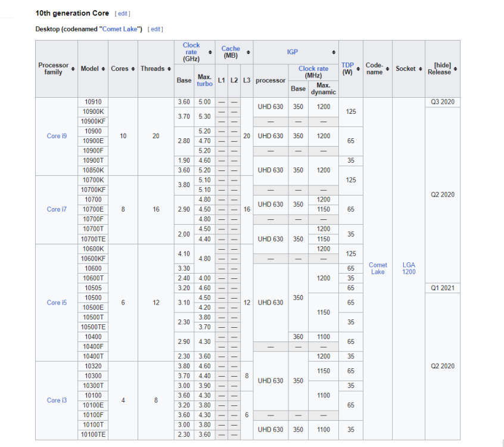Sort the table by Cores
The image size is (504, 447).
tap(133, 69)
